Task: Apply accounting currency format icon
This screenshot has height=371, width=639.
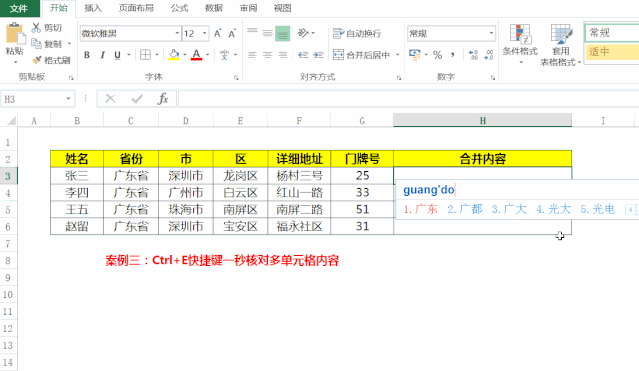Action: click(414, 55)
